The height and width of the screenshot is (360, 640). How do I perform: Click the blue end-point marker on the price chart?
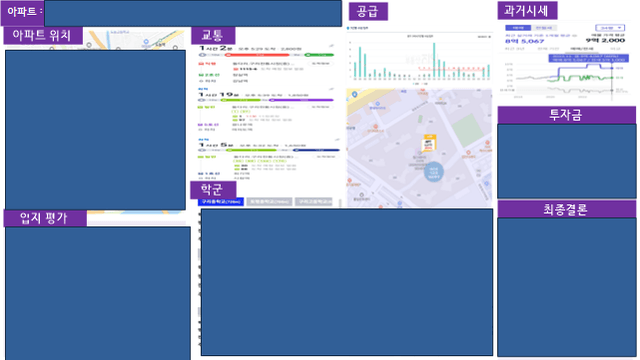612,68
